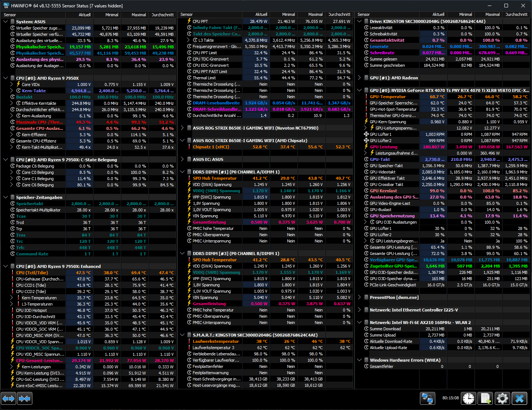Image resolution: width=532 pixels, height=410 pixels.
Task: Select the Physikalischer Speich... 19,157 MB row
Action: point(89,47)
